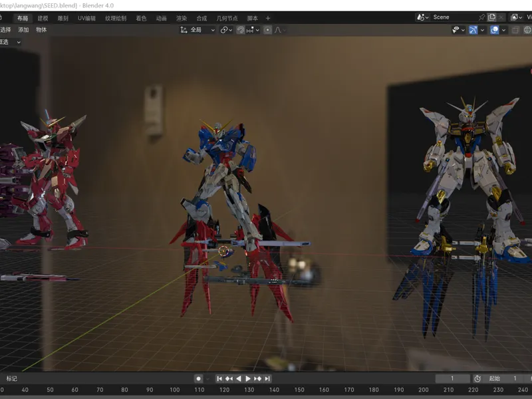Open the 标记 marker menu in timeline
This screenshot has width=532, height=399.
(x=11, y=378)
